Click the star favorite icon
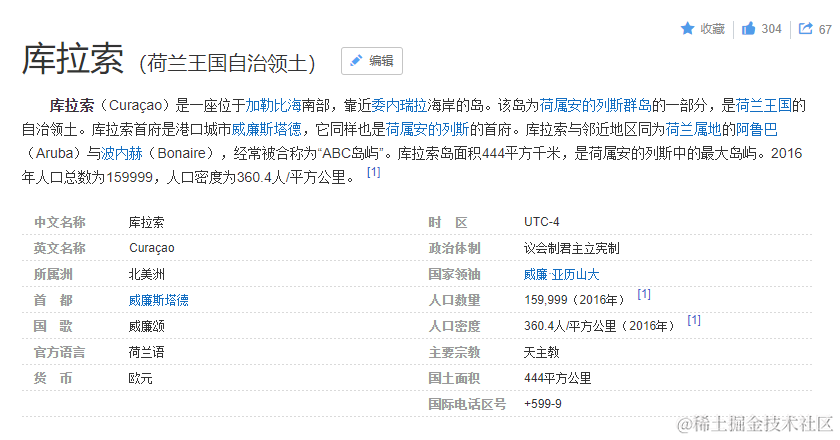Viewport: 840px width, 440px height. click(x=687, y=28)
